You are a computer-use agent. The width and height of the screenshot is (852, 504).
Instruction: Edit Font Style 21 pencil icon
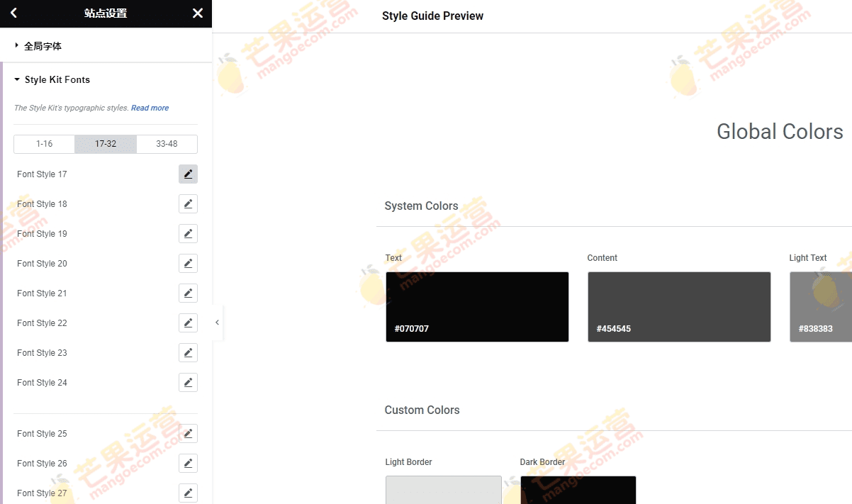pos(188,293)
